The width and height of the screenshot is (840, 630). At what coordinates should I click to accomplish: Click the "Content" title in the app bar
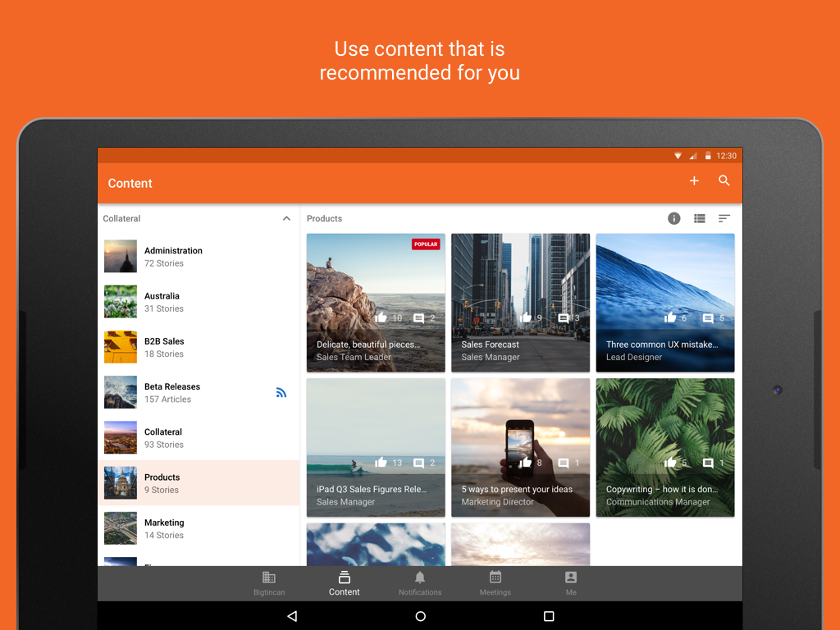pyautogui.click(x=130, y=183)
